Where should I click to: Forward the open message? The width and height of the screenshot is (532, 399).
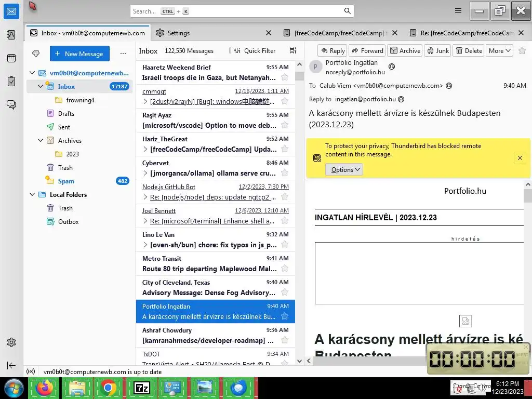tap(367, 50)
